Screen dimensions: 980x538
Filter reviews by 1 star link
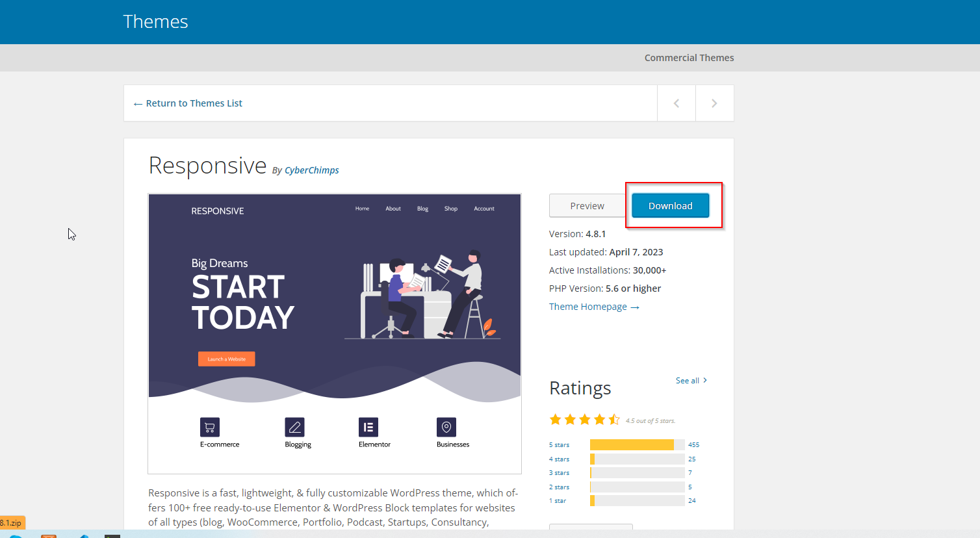pyautogui.click(x=558, y=501)
